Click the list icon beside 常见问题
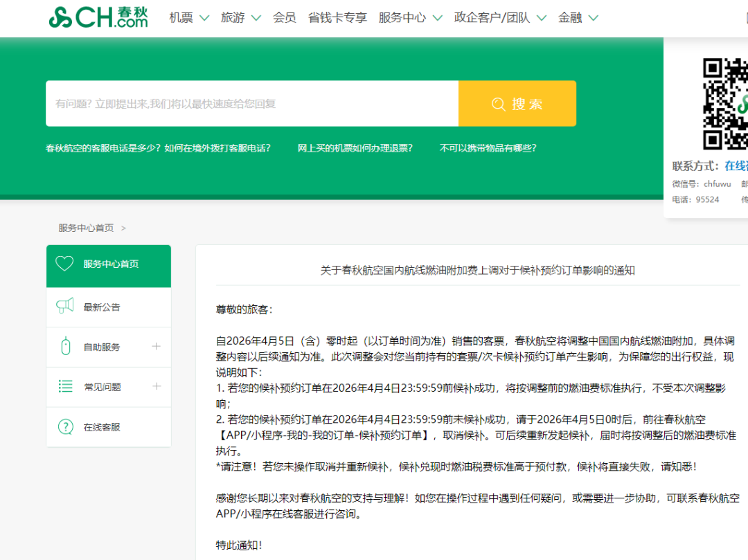The image size is (748, 560). 64,386
